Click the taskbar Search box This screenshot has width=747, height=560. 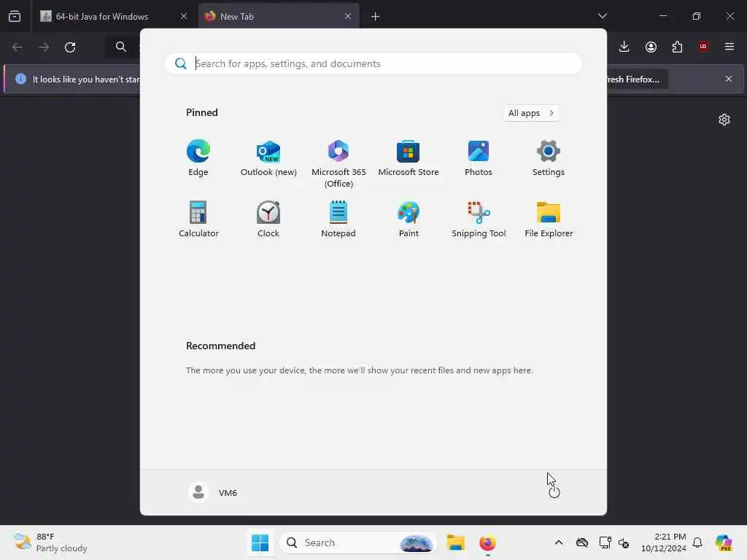[x=357, y=542]
